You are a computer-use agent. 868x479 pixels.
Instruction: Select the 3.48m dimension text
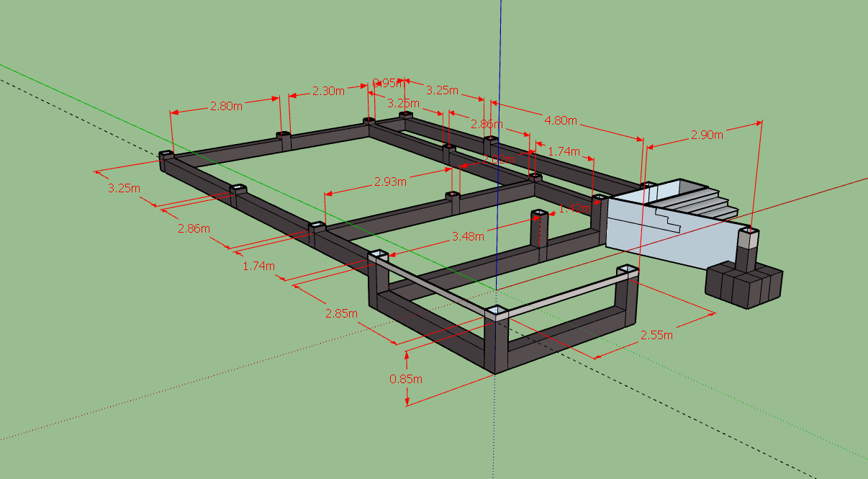pyautogui.click(x=468, y=236)
